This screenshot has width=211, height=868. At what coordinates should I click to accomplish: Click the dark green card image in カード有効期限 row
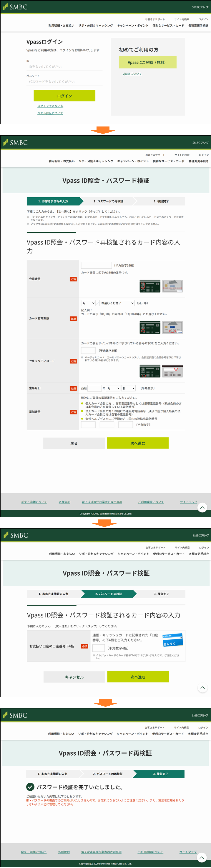(x=150, y=327)
